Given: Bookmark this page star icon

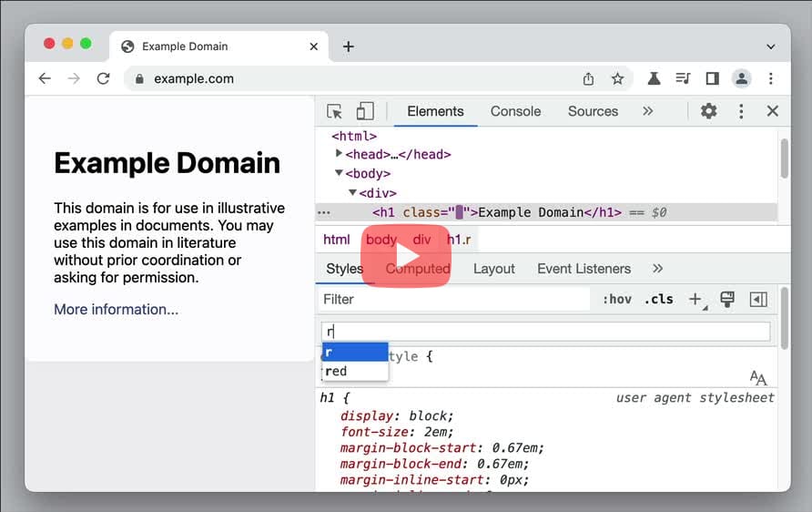Looking at the screenshot, I should click(x=617, y=78).
